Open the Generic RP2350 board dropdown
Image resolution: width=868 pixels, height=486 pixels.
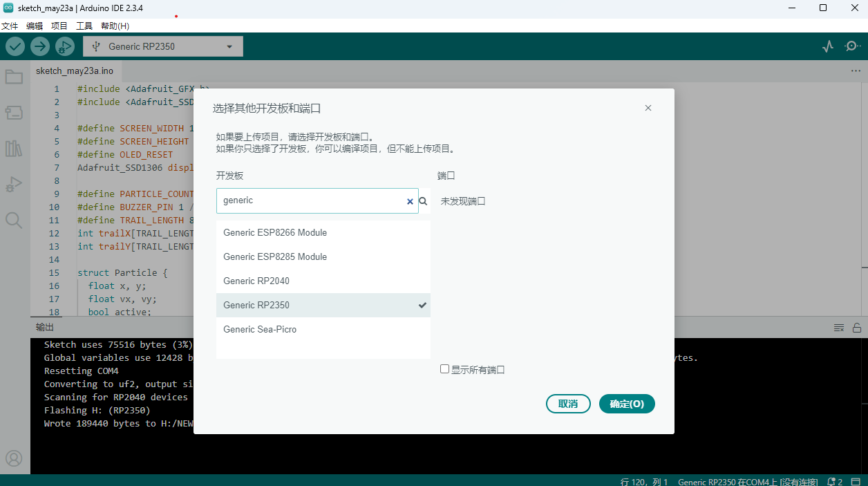click(x=163, y=46)
